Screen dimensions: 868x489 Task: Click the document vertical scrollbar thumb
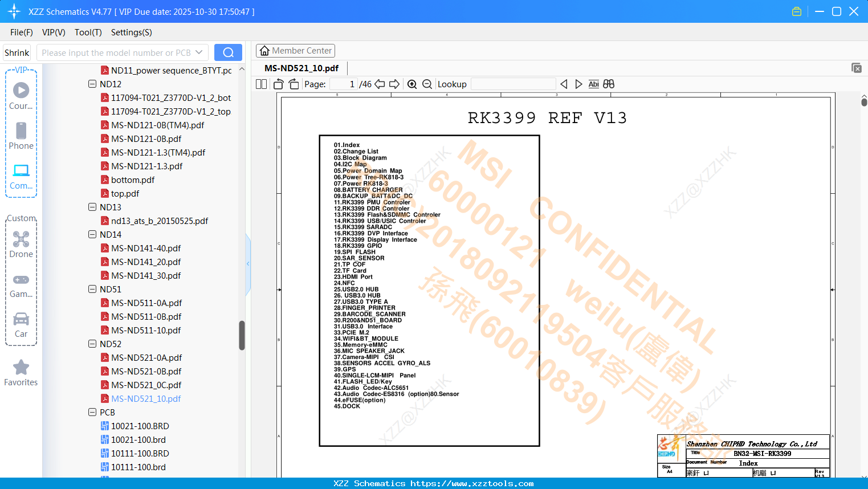pos(864,103)
